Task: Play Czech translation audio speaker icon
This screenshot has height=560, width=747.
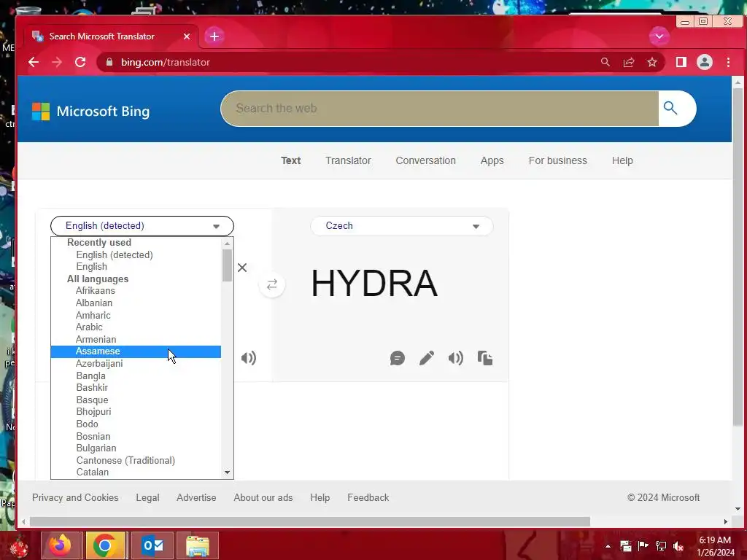Action: click(456, 358)
